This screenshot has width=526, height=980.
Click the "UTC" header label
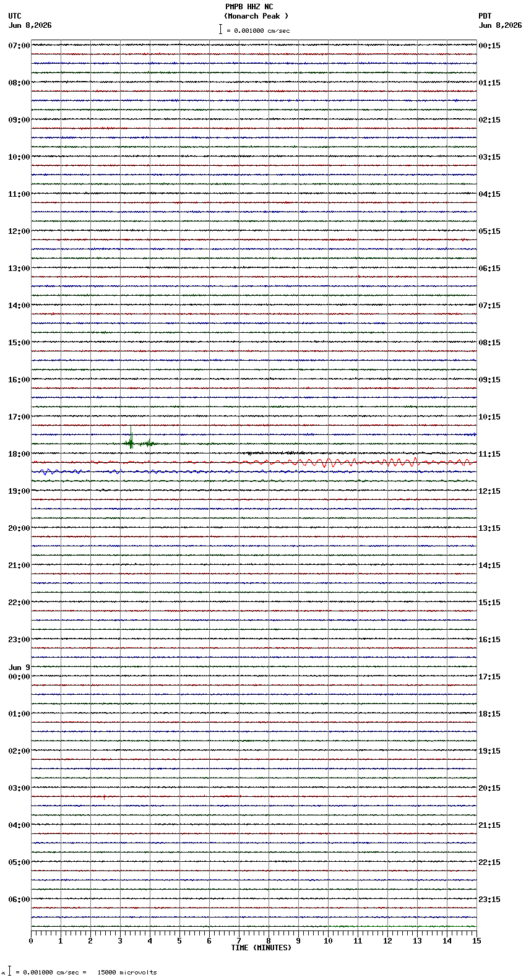(x=15, y=16)
